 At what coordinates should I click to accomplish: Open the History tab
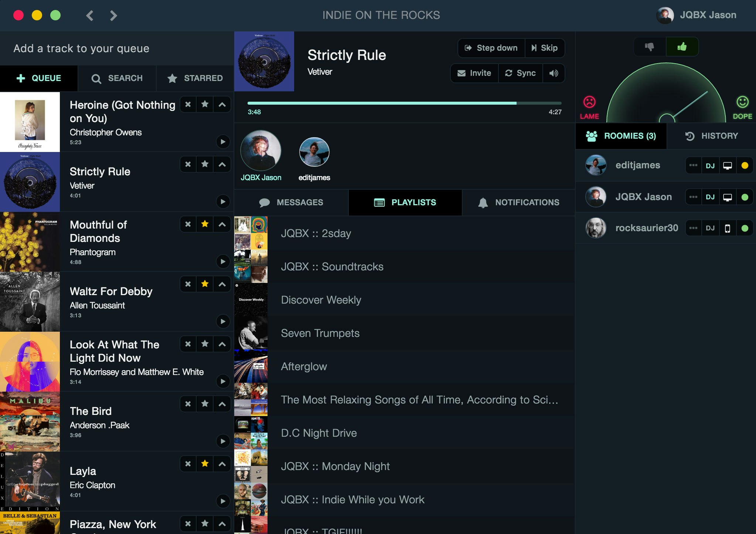click(711, 136)
